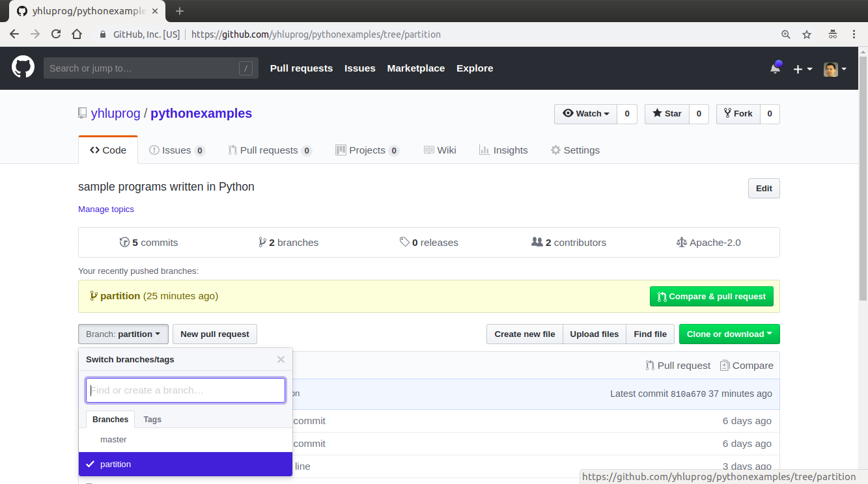Open the pythonexamples repository link
The image size is (868, 484).
[201, 113]
